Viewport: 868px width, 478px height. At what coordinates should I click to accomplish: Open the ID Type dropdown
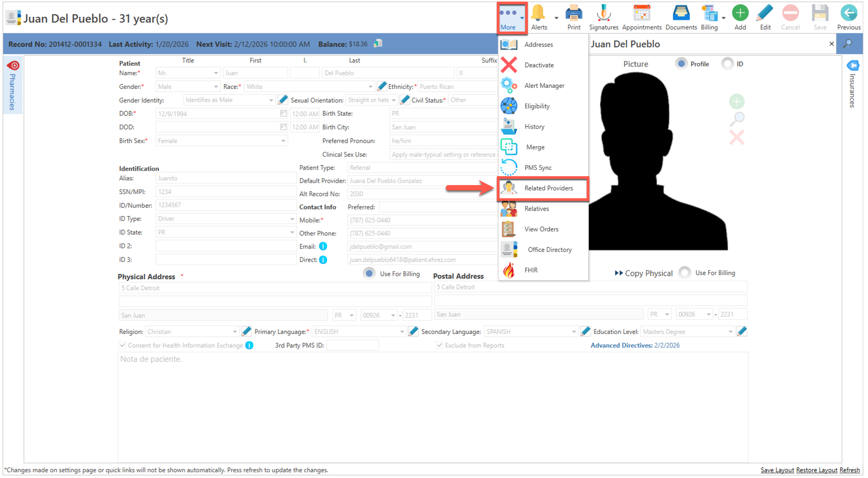coord(292,219)
